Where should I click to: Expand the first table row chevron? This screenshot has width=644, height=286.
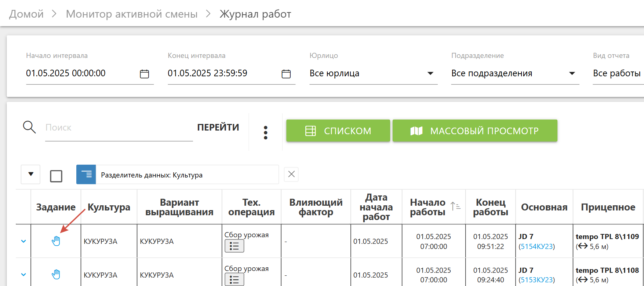[23, 241]
